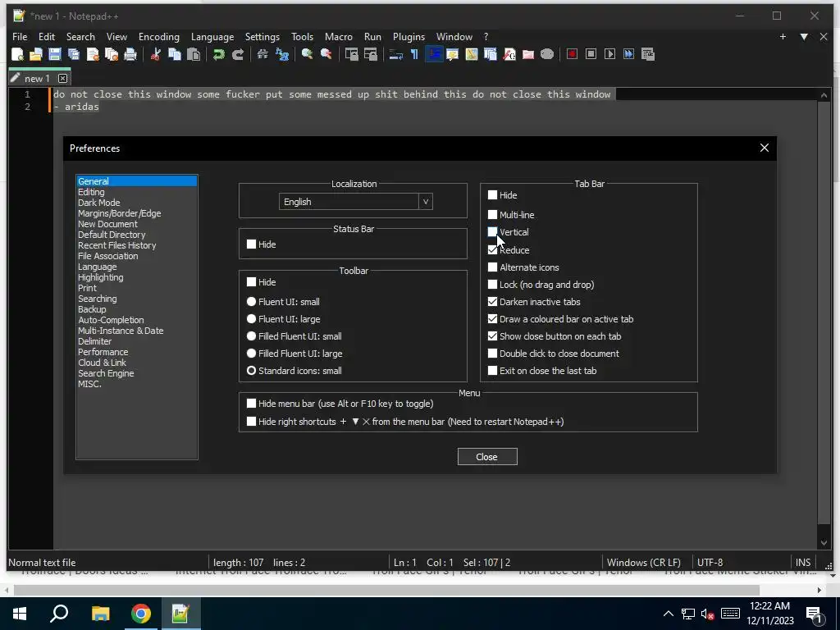Click the highlighted Indent guide icon
This screenshot has width=840, height=630.
(x=434, y=54)
